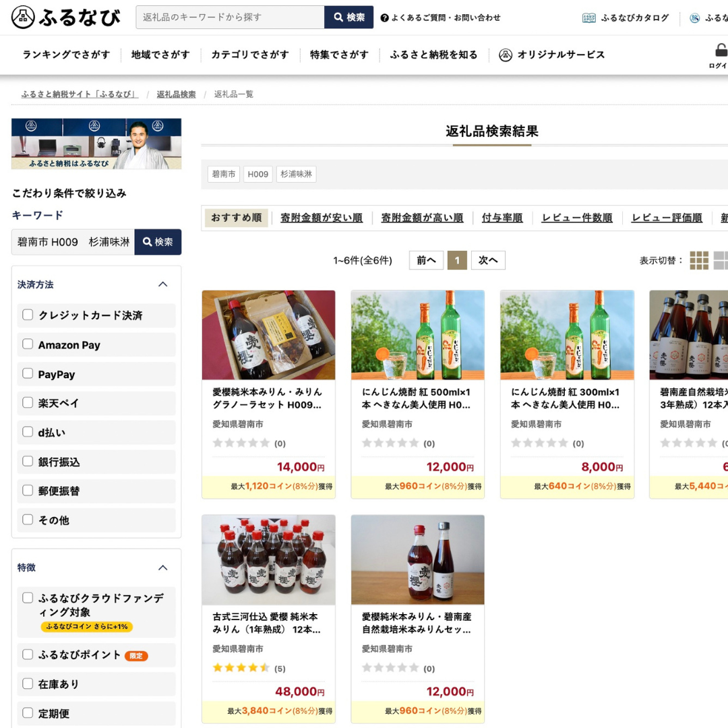Screen dimensions: 728x728
Task: Go to ふるさと納税サイト「ふるなび」 breadcrumb
Action: point(80,94)
